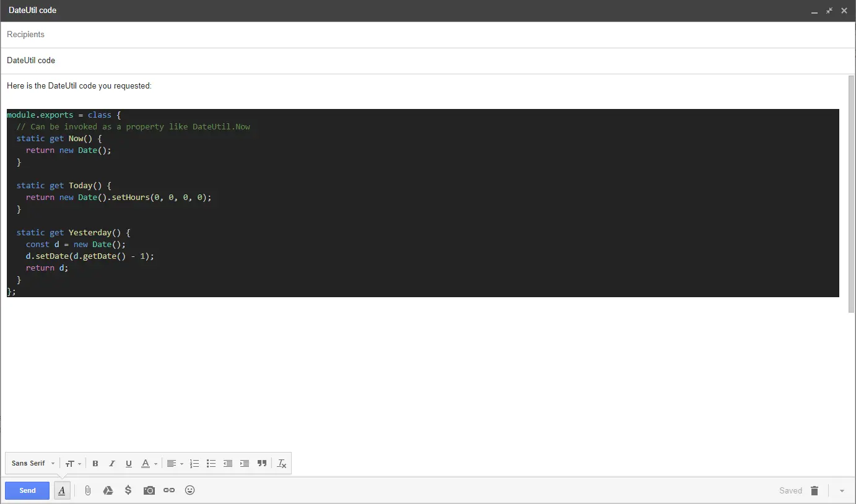Open text color picker
Image resolution: width=856 pixels, height=504 pixels.
[x=149, y=463]
